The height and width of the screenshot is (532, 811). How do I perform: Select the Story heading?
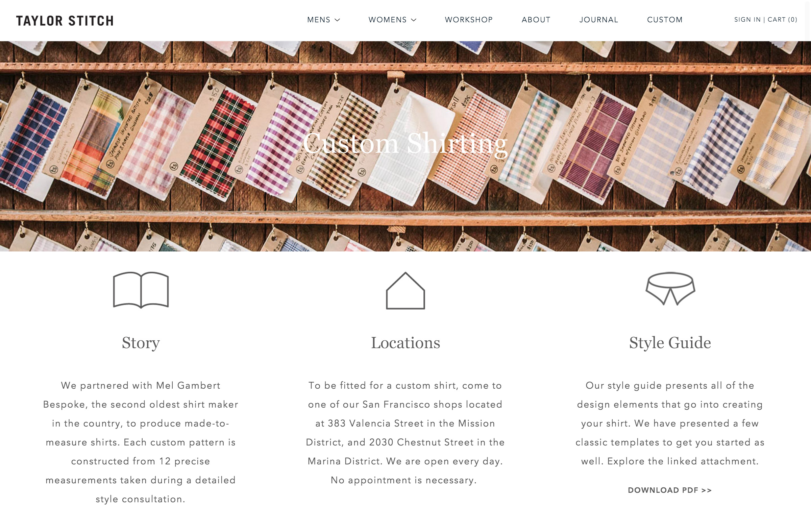[x=141, y=343]
